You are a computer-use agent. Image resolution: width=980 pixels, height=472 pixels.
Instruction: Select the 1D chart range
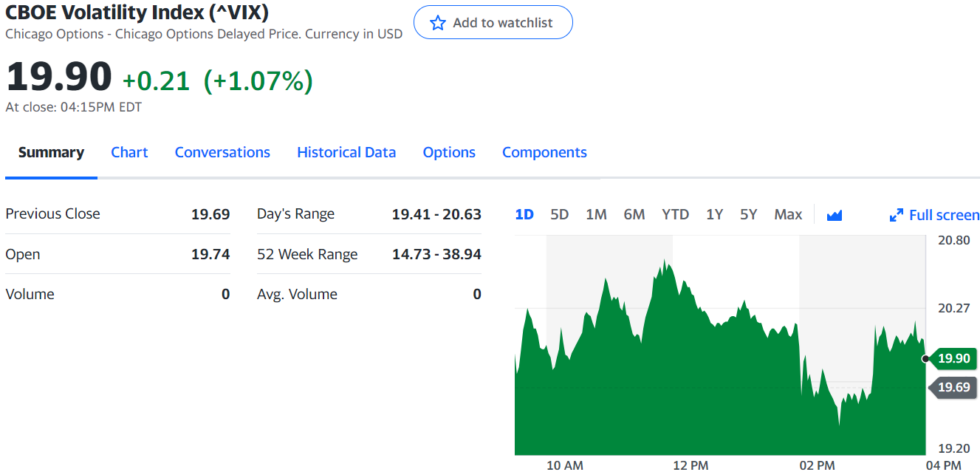tap(524, 214)
